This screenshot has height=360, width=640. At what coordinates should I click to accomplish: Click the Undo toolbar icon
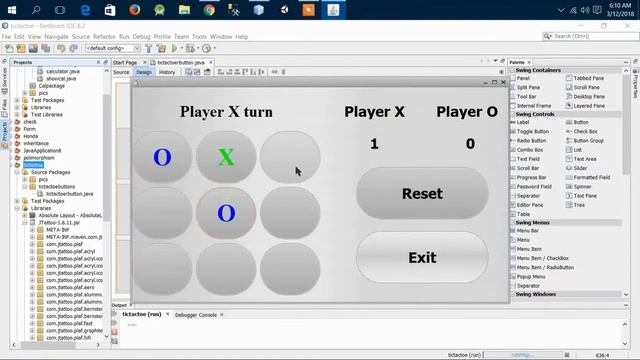[61, 49]
